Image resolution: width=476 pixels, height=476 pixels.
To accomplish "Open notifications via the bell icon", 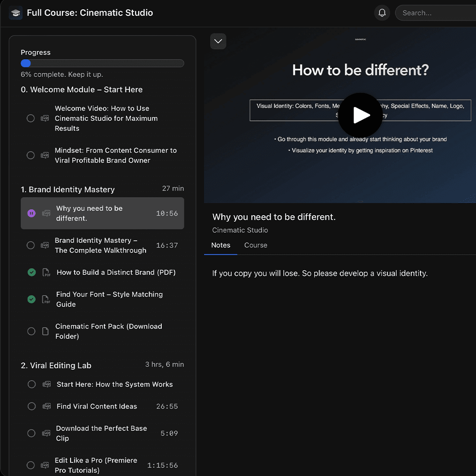I will click(382, 13).
